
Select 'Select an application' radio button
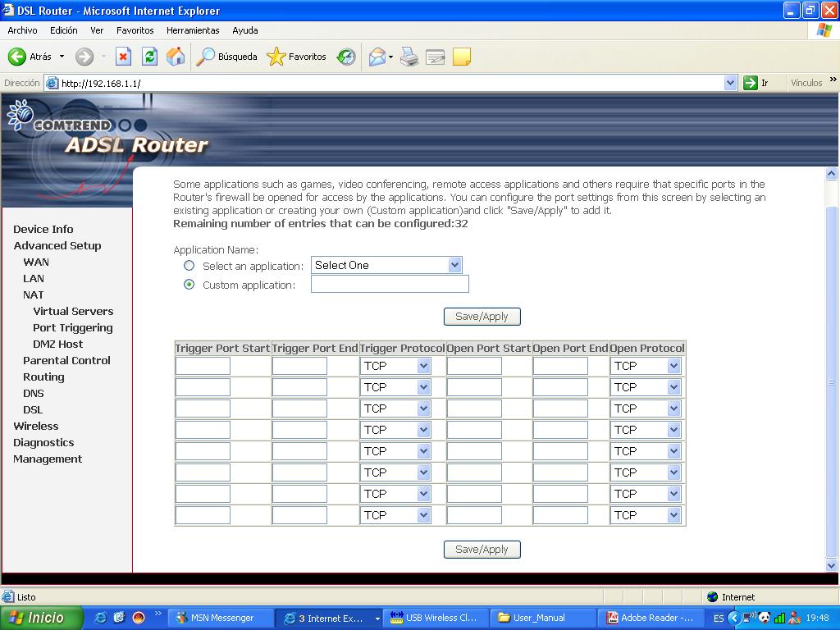(x=189, y=266)
